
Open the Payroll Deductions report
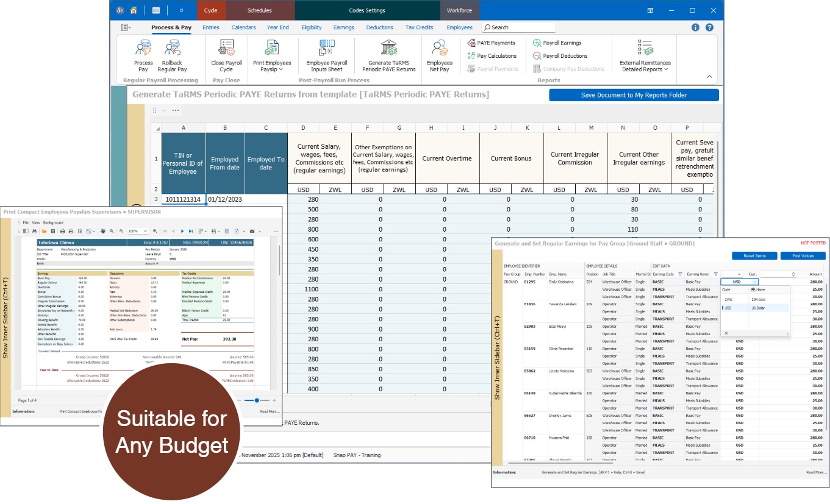pyautogui.click(x=560, y=56)
